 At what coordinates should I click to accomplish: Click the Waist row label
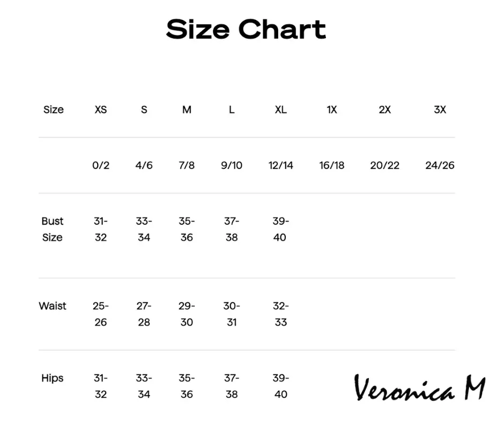tap(53, 306)
